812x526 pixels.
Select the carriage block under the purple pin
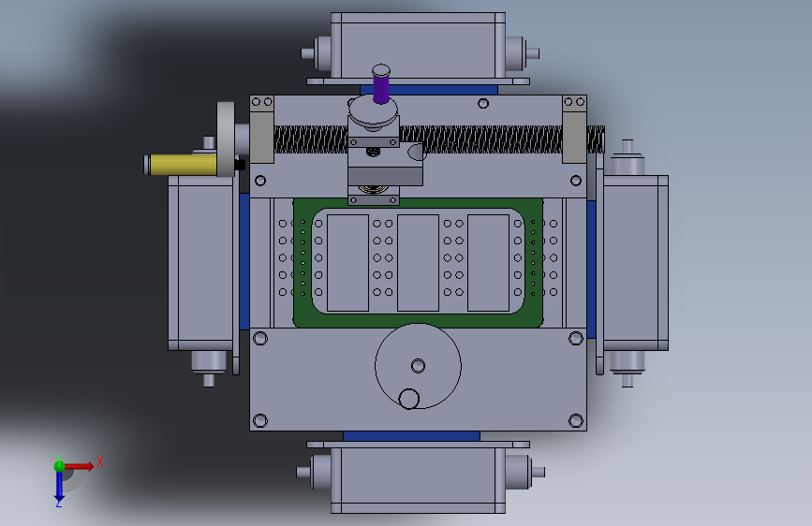click(385, 165)
